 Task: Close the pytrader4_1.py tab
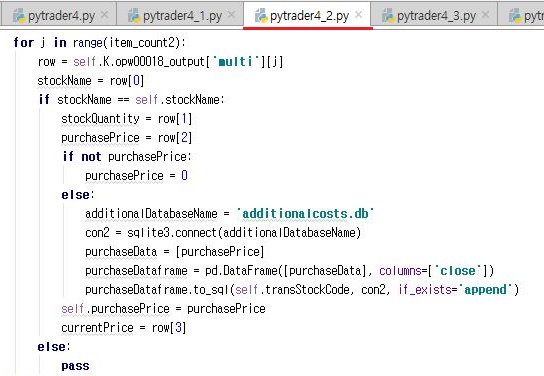coord(231,15)
